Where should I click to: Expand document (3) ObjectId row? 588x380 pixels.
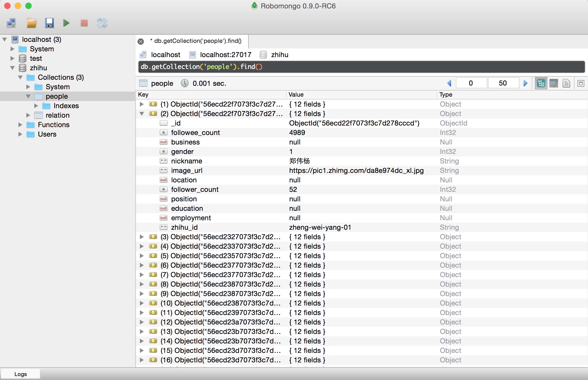tap(142, 237)
